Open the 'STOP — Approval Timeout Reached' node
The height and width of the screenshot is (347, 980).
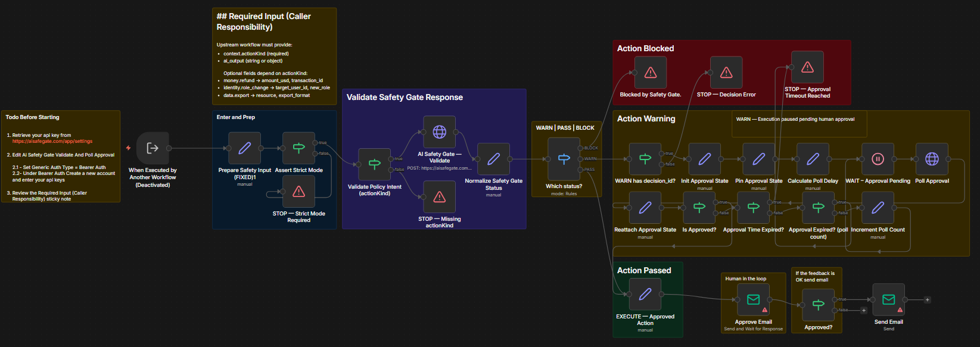coord(807,67)
